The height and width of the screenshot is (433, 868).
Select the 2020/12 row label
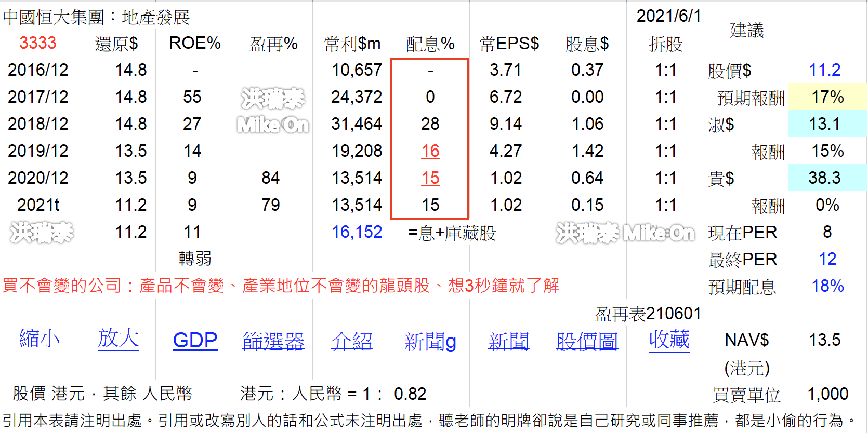click(38, 178)
